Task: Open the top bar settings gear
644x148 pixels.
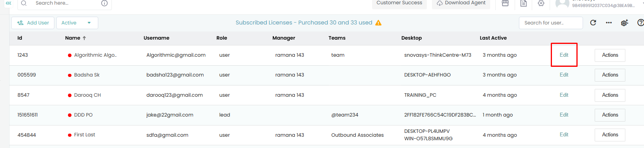Action: coord(541,3)
